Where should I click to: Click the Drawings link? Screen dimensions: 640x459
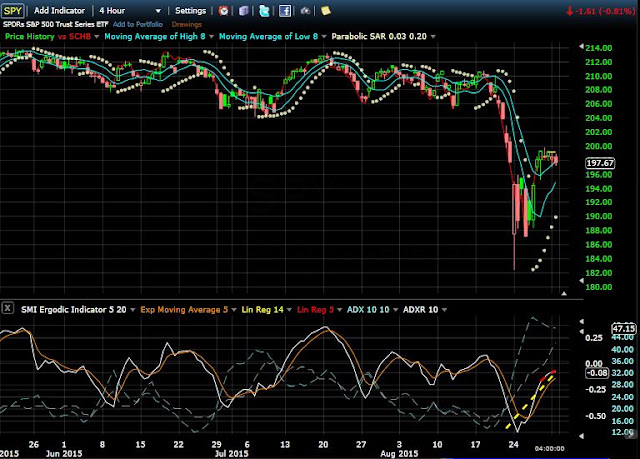(187, 24)
